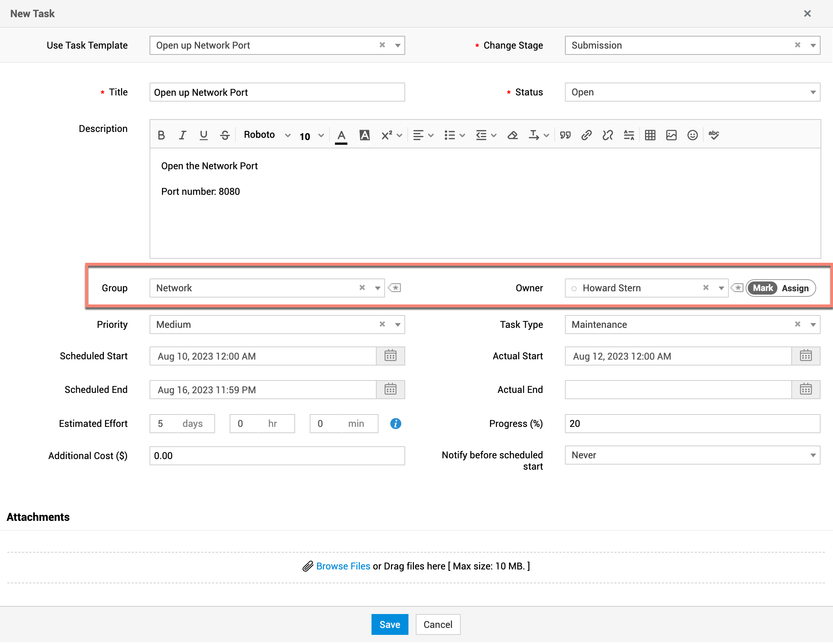
Task: Expand the Change Stage dropdown
Action: [x=813, y=45]
